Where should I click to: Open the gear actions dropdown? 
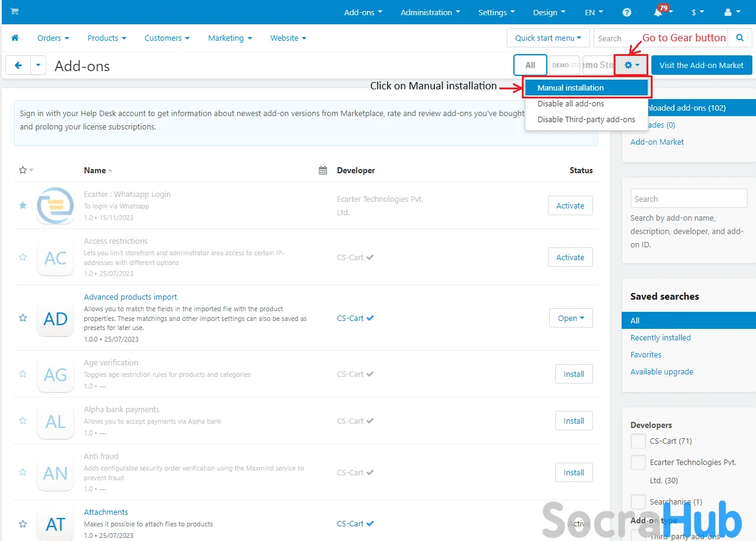click(631, 65)
